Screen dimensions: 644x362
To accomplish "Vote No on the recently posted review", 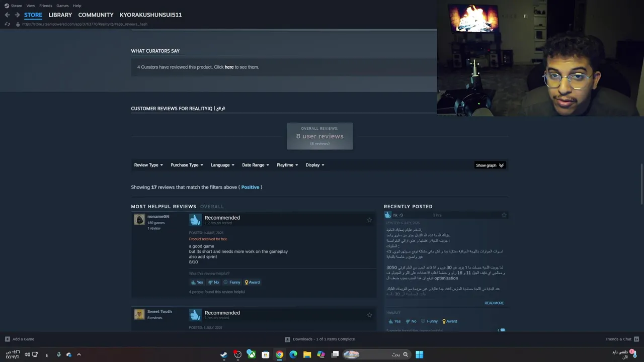I will 411,321.
